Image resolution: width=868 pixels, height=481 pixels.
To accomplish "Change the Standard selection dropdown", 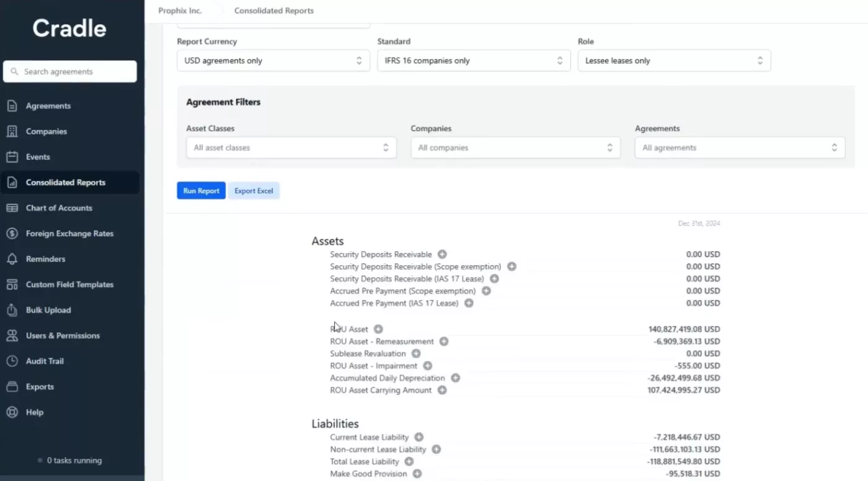I will (x=473, y=60).
